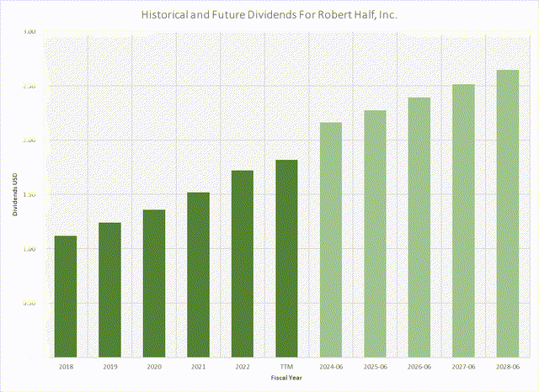Click the 1.00 y-axis value

click(x=29, y=249)
